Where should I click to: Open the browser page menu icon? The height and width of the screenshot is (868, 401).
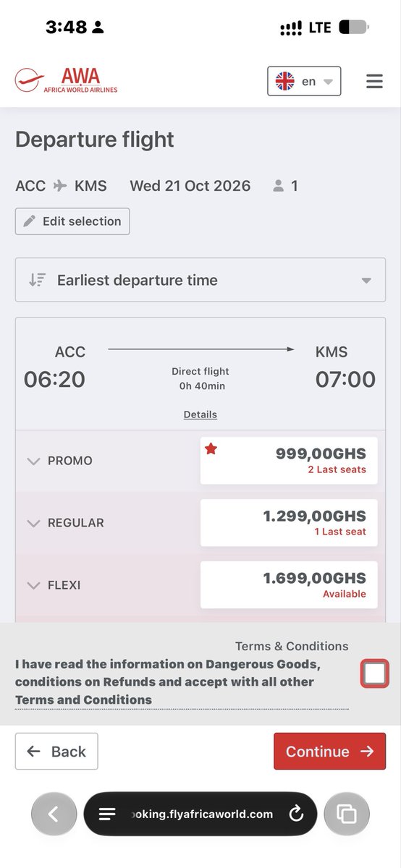tap(107, 814)
